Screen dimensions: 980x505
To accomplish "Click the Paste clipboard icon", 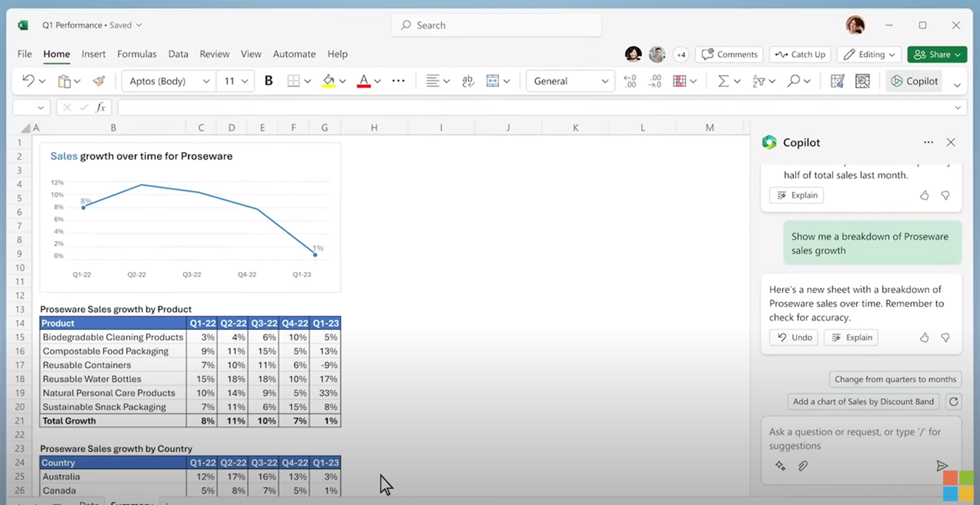I will (x=64, y=81).
